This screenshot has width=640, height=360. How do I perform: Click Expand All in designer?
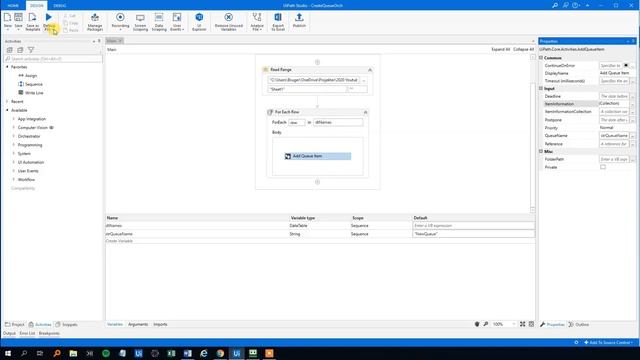coord(500,49)
